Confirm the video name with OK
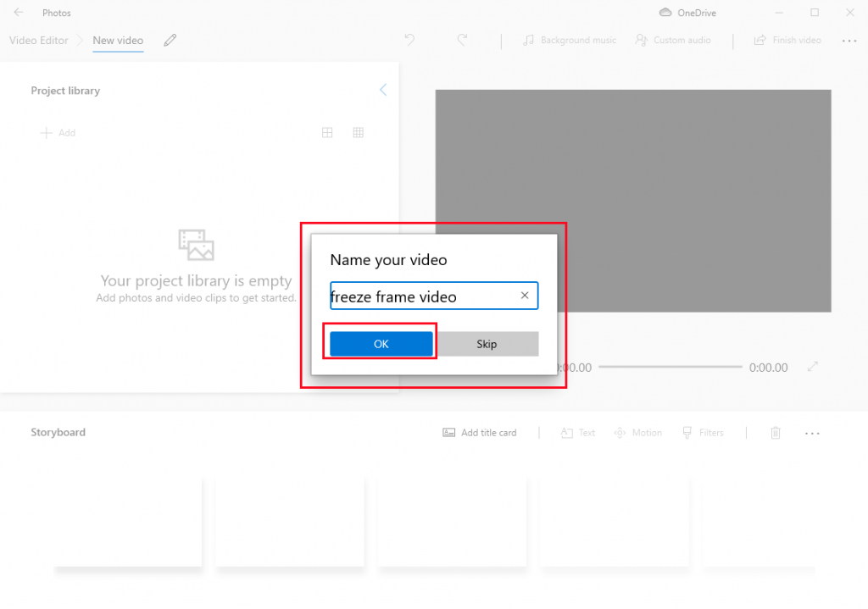 pos(380,344)
